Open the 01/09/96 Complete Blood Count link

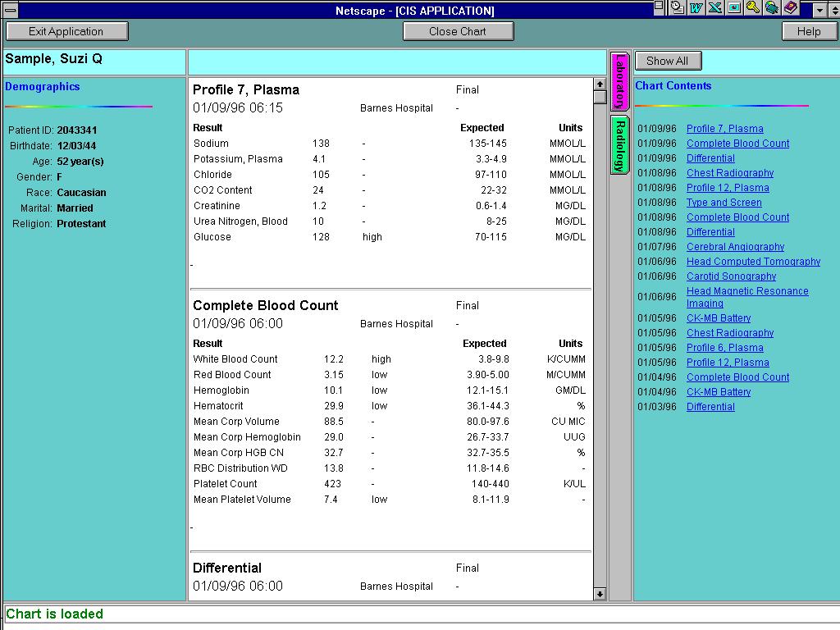click(x=737, y=144)
